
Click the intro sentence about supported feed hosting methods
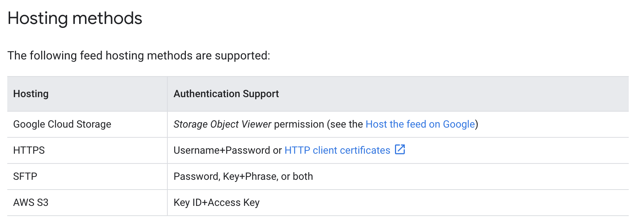click(139, 55)
